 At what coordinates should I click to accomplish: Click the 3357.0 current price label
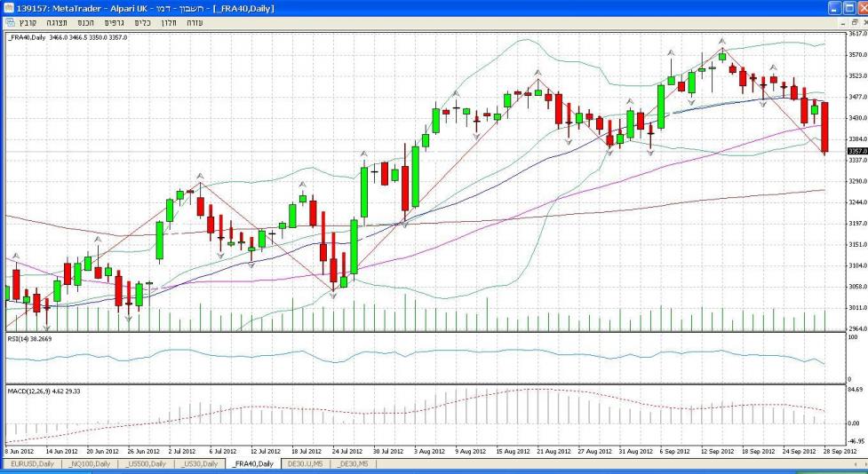pyautogui.click(x=856, y=152)
